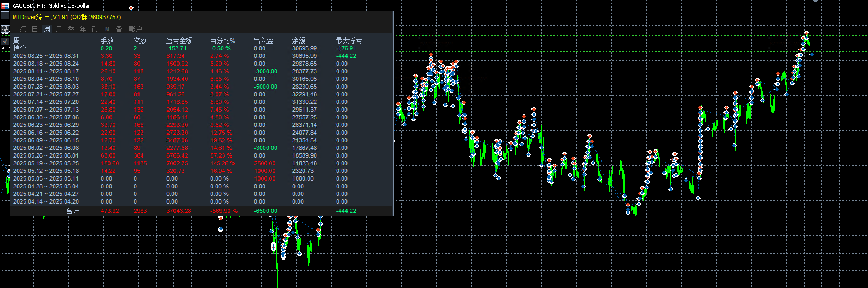Viewport: 868px width, 288px height.
Task: Click the max floating loss -176.91
Action: coord(346,48)
